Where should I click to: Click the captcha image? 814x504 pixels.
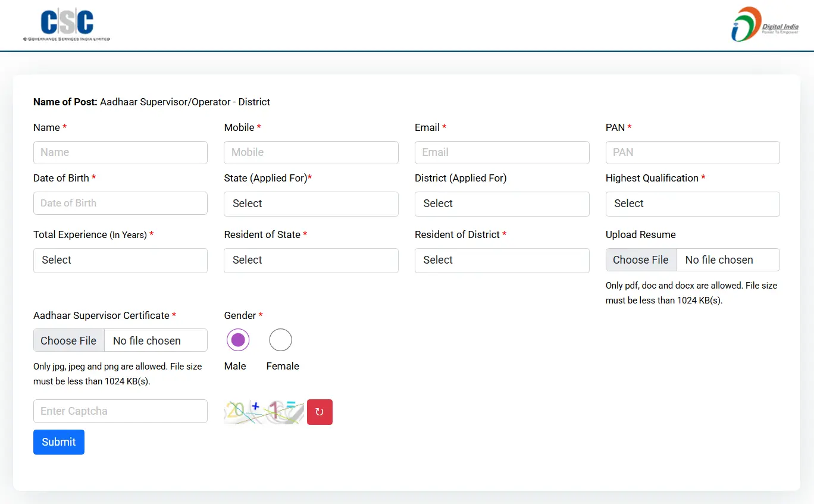[x=264, y=412]
